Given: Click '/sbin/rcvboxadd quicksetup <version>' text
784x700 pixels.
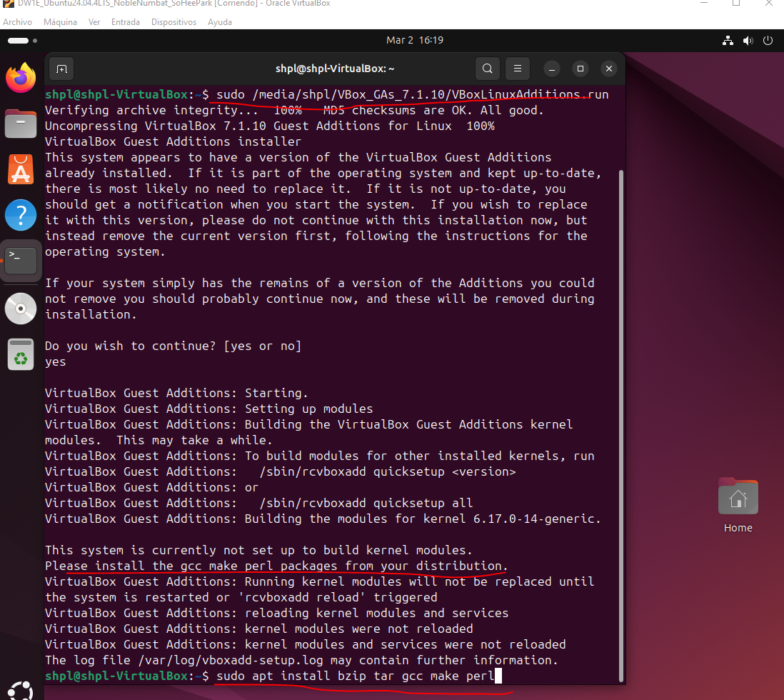Looking at the screenshot, I should tap(388, 472).
